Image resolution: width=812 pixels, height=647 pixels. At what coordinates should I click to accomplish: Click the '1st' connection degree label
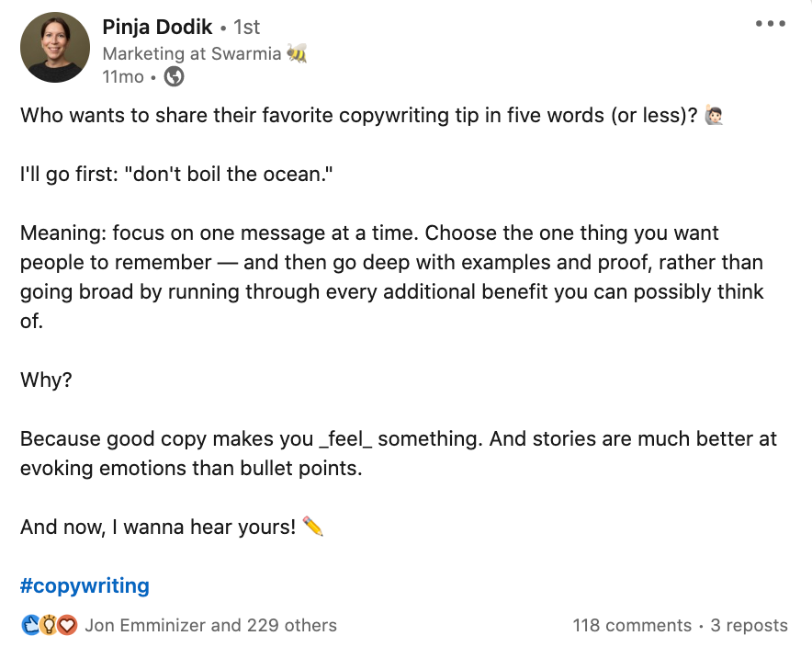tap(246, 27)
